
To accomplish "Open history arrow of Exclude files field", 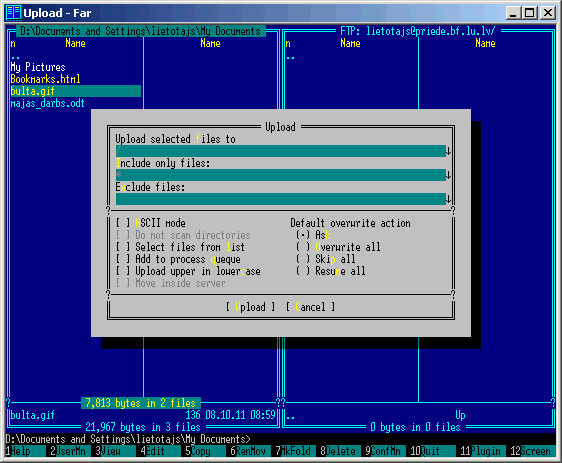I will 448,199.
